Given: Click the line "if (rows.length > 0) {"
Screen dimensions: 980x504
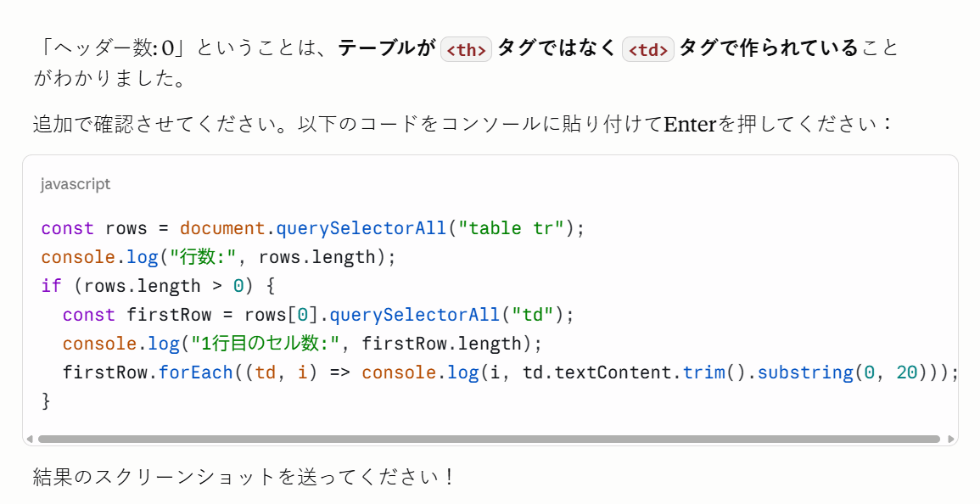Looking at the screenshot, I should click(158, 286).
